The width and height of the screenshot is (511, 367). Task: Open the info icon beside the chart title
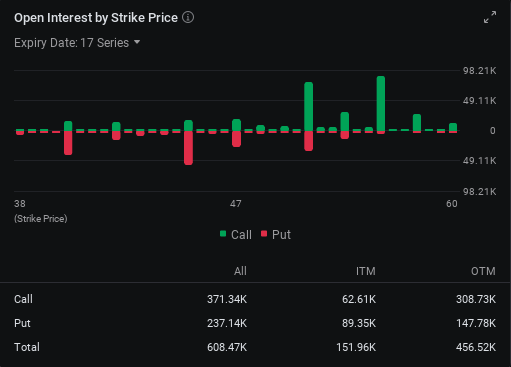[188, 17]
